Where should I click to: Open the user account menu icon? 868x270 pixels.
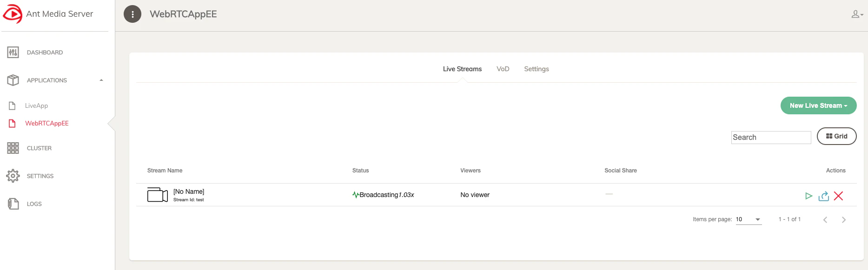pyautogui.click(x=857, y=14)
